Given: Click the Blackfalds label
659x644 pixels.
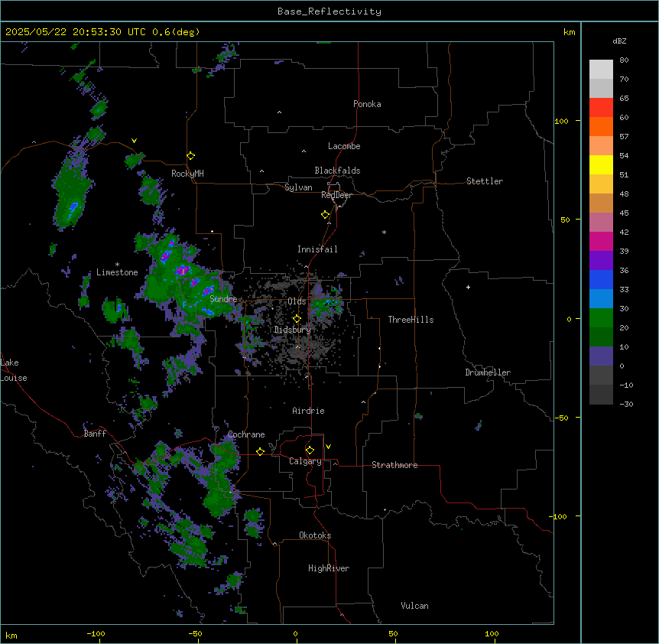Looking at the screenshot, I should point(337,171).
